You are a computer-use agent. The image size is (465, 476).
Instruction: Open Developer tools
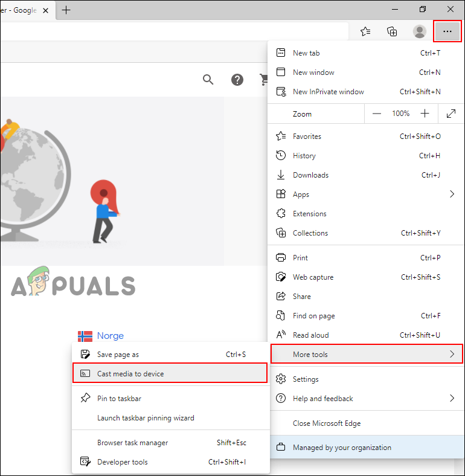(170, 462)
